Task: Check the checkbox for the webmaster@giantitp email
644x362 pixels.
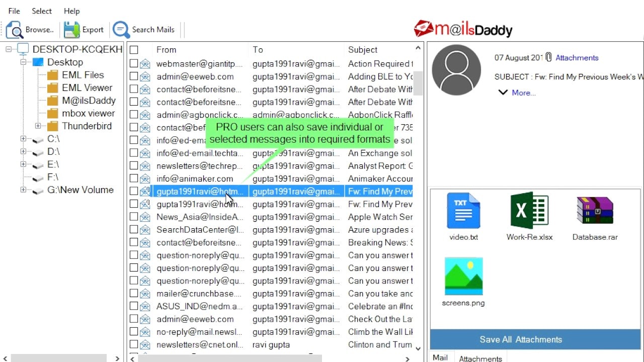Action: pyautogui.click(x=133, y=63)
